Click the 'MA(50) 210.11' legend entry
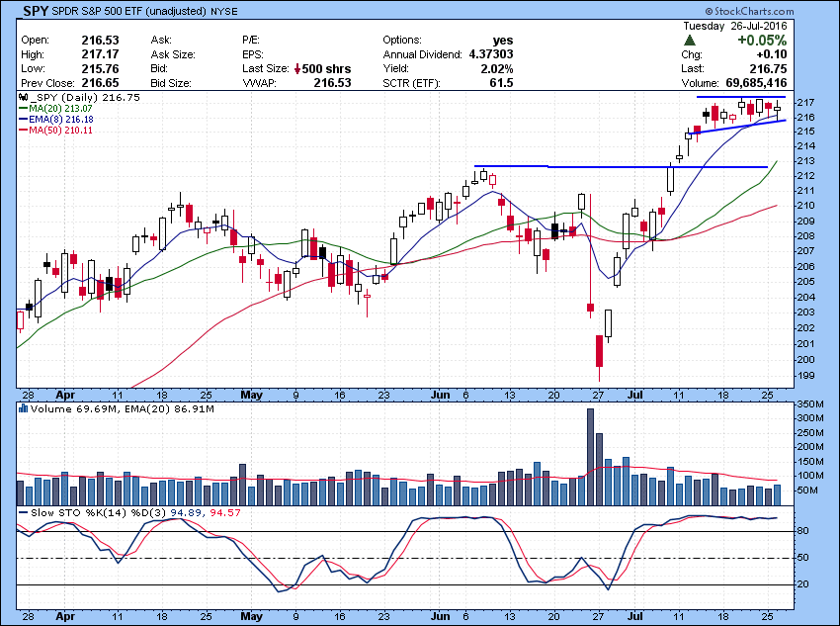The height and width of the screenshot is (626, 840). pos(60,131)
